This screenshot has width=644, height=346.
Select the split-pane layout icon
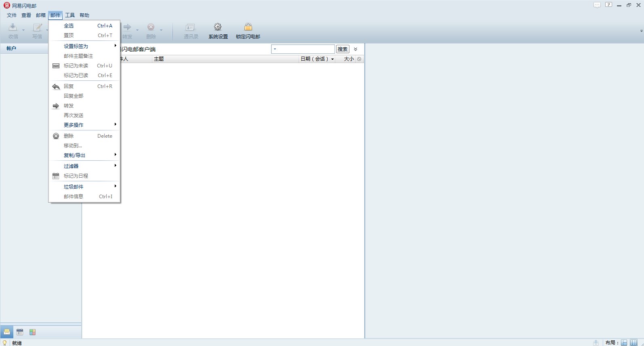pos(624,343)
